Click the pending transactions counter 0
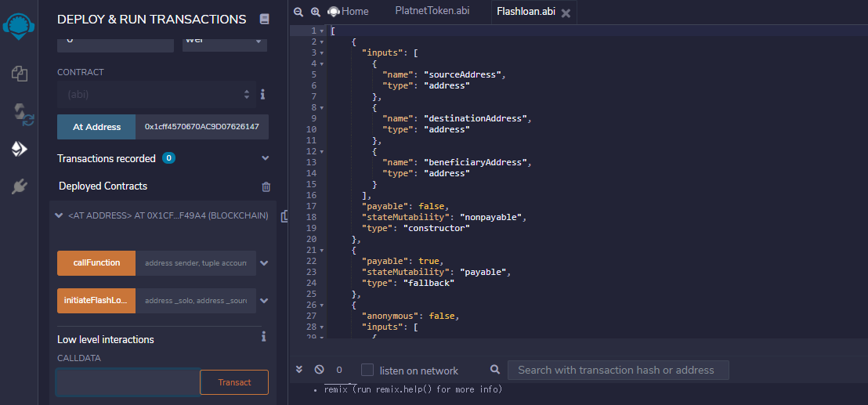The height and width of the screenshot is (405, 868). coord(339,370)
